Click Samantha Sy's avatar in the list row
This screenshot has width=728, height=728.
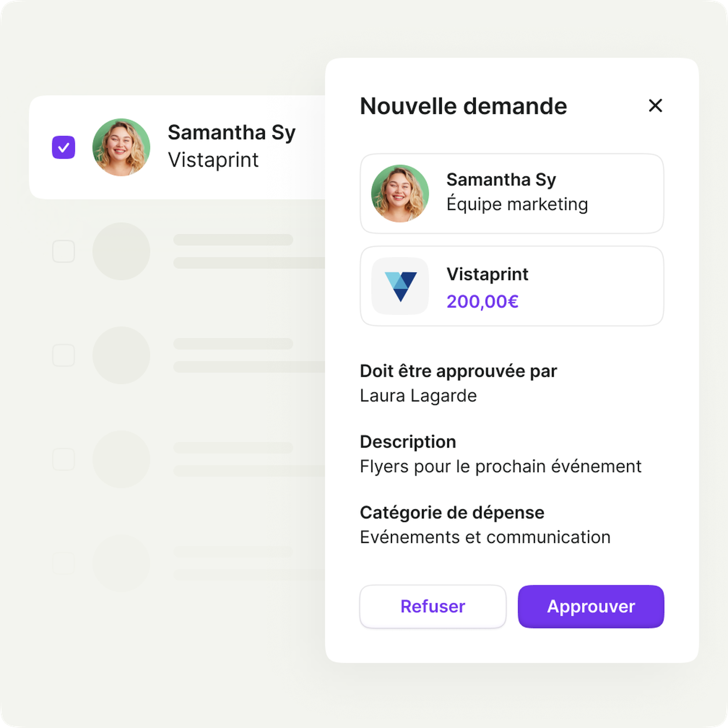[x=121, y=147]
